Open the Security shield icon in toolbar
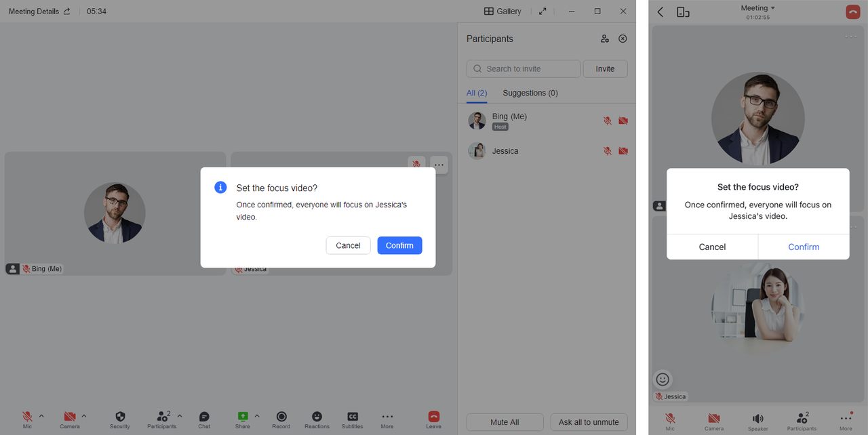This screenshot has width=868, height=435. pos(120,417)
